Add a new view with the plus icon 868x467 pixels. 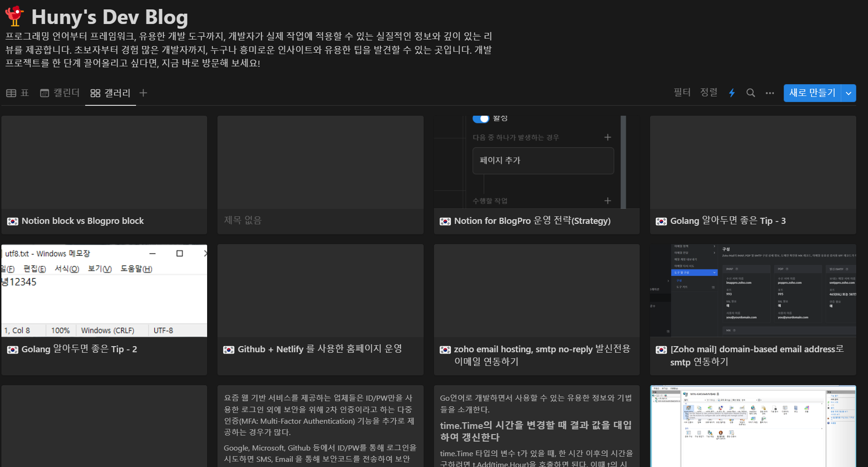(x=144, y=93)
